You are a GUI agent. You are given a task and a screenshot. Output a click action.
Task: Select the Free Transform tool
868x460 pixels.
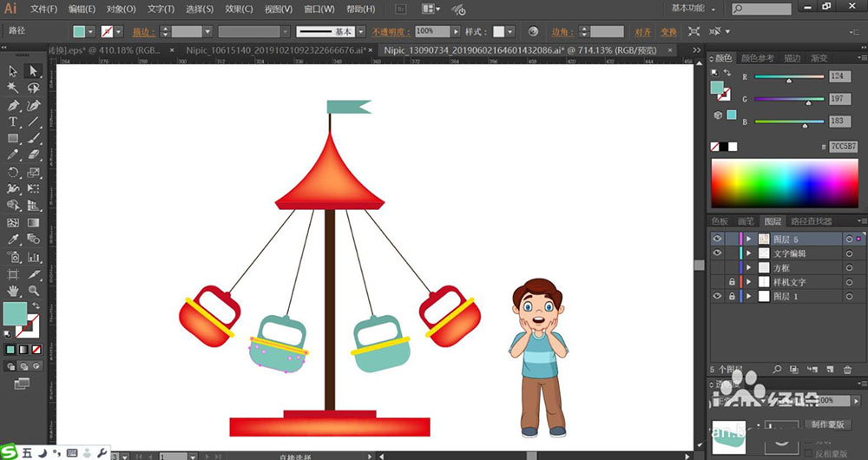tap(33, 188)
